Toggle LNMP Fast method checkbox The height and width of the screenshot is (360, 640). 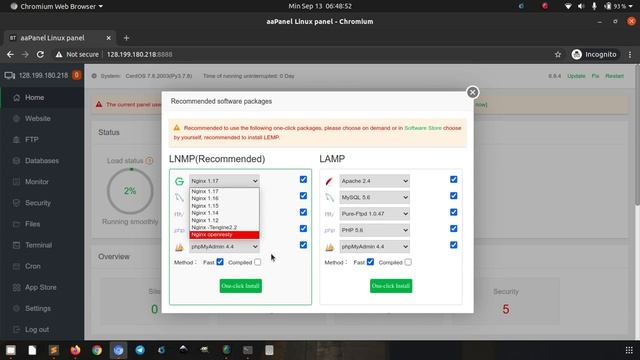point(220,262)
